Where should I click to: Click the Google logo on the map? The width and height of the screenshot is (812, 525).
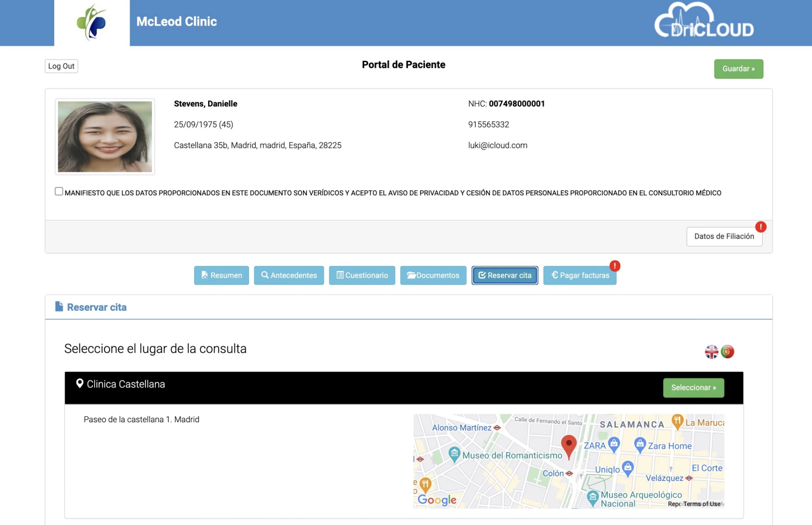[x=437, y=500]
